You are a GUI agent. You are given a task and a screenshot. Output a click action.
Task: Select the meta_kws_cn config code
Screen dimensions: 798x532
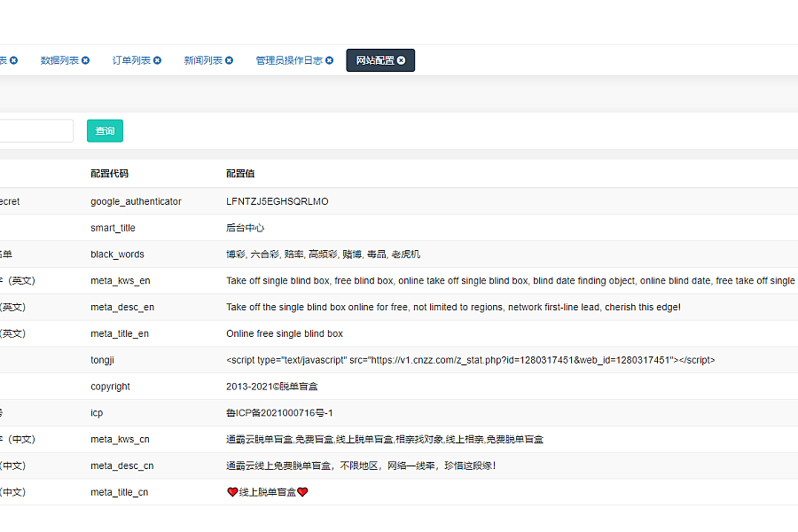(x=120, y=440)
